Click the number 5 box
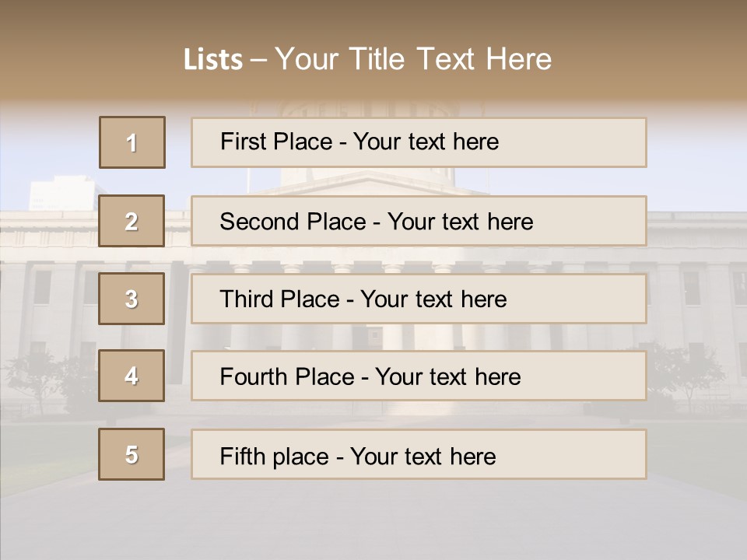Viewport: 747px width, 560px height. tap(132, 454)
